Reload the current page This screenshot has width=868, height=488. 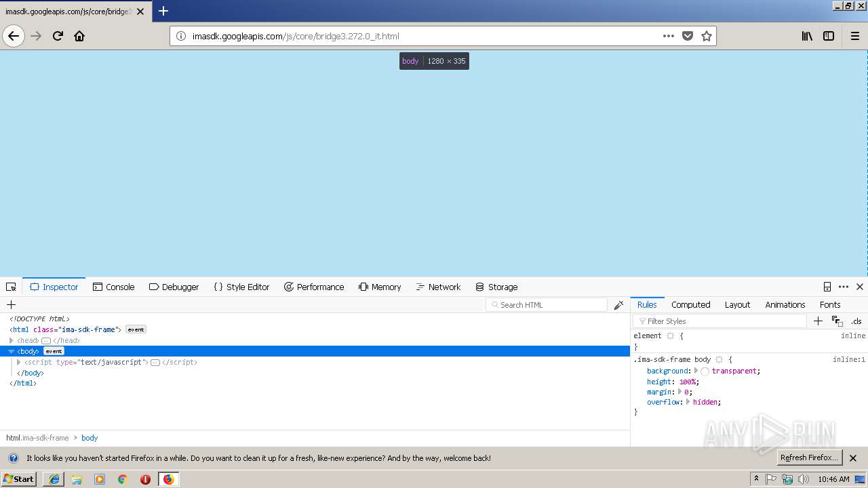pyautogui.click(x=58, y=36)
